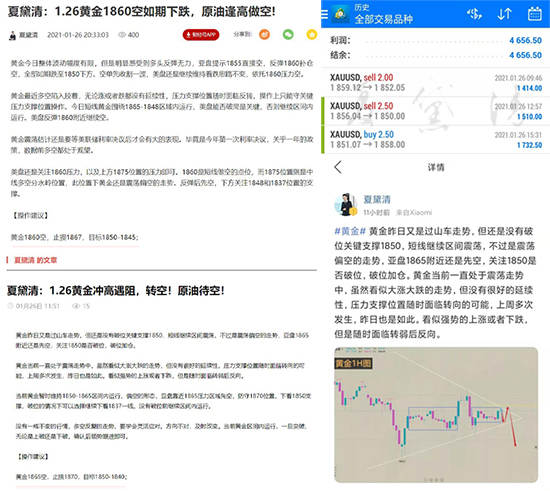Share article via orange Weibo icon

tap(264, 34)
